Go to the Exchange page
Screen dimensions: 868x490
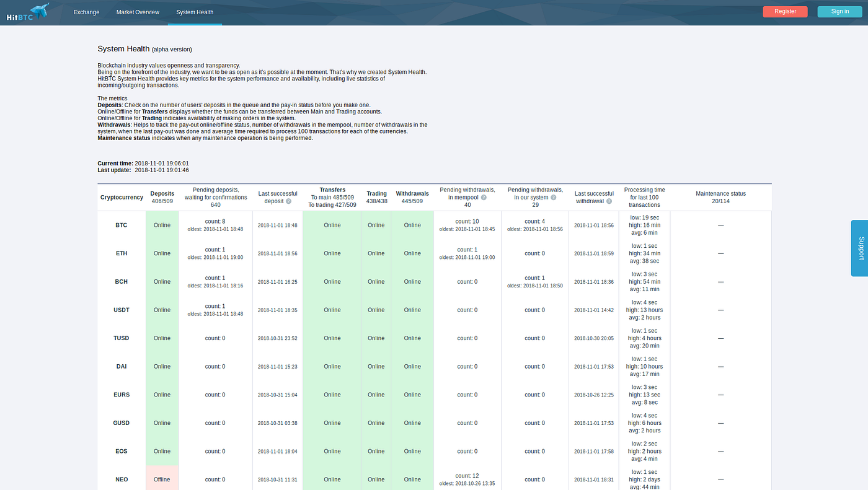(x=86, y=12)
